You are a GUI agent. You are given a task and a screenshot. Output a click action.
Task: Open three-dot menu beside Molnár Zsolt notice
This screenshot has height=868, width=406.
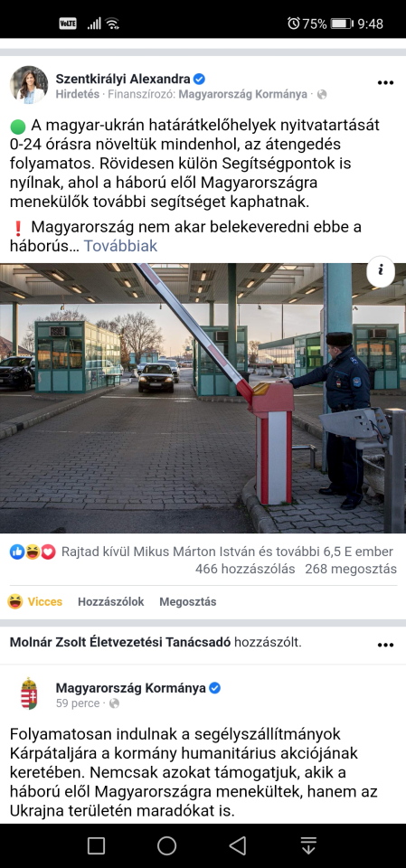tap(385, 645)
